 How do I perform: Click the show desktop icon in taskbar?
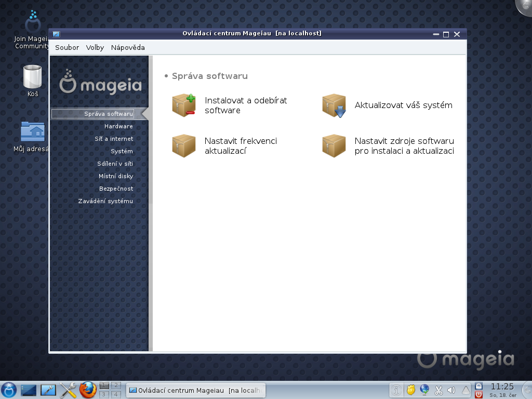pyautogui.click(x=29, y=390)
